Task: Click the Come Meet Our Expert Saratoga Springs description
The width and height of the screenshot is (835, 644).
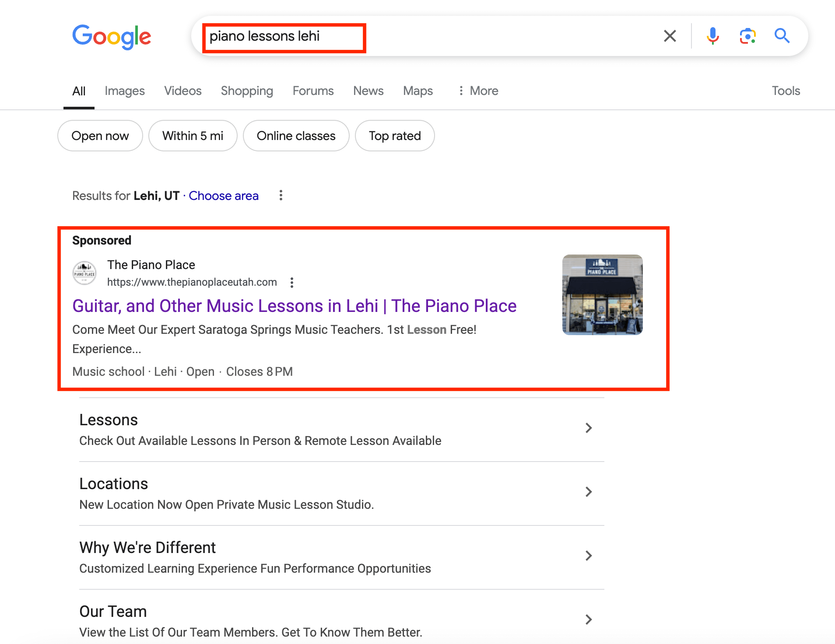Action: click(274, 339)
